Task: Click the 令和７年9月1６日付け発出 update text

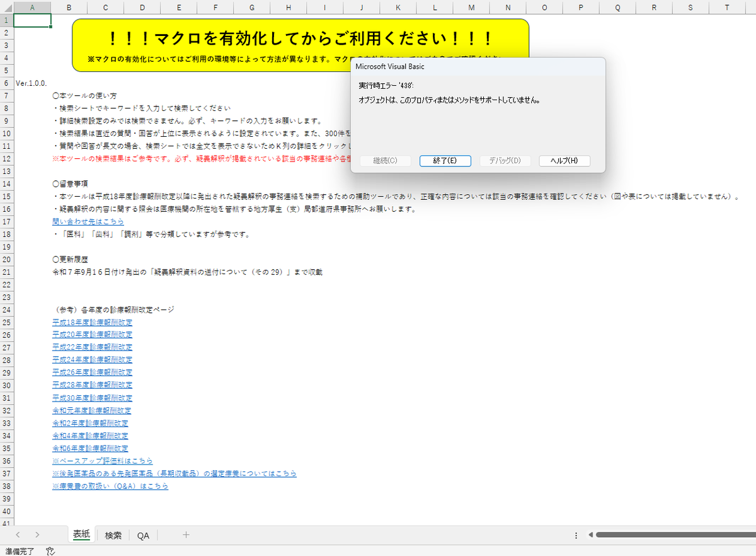Action: [187, 272]
